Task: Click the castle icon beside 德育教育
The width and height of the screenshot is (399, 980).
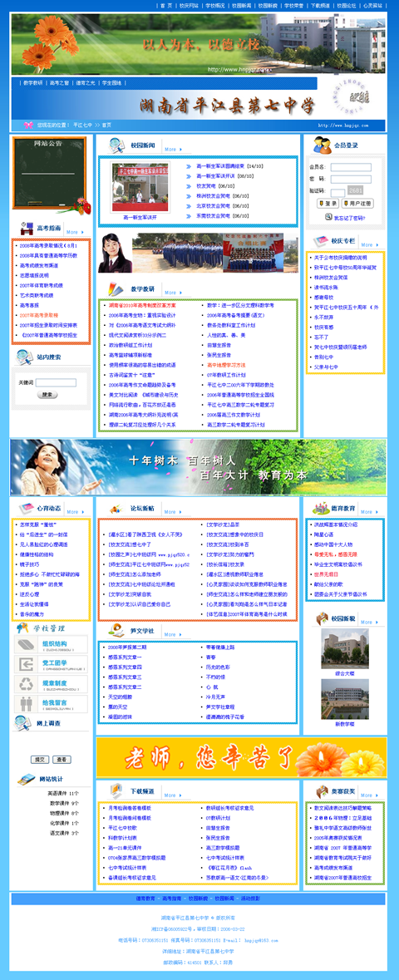Action: point(322,508)
